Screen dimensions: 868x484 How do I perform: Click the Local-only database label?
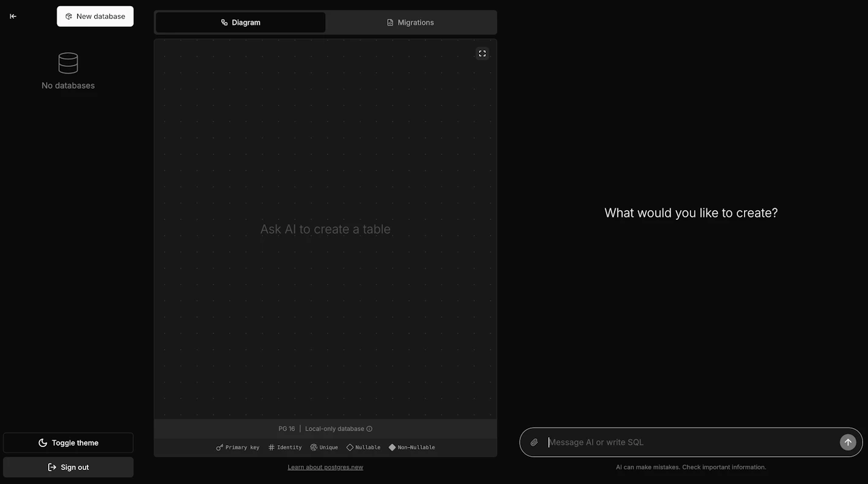pyautogui.click(x=334, y=429)
